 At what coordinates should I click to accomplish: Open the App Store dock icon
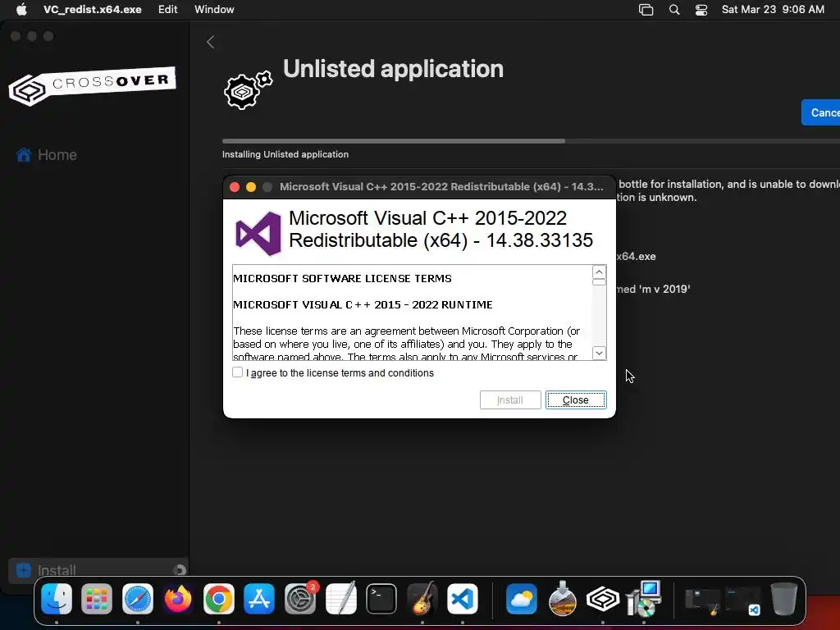[x=259, y=599]
